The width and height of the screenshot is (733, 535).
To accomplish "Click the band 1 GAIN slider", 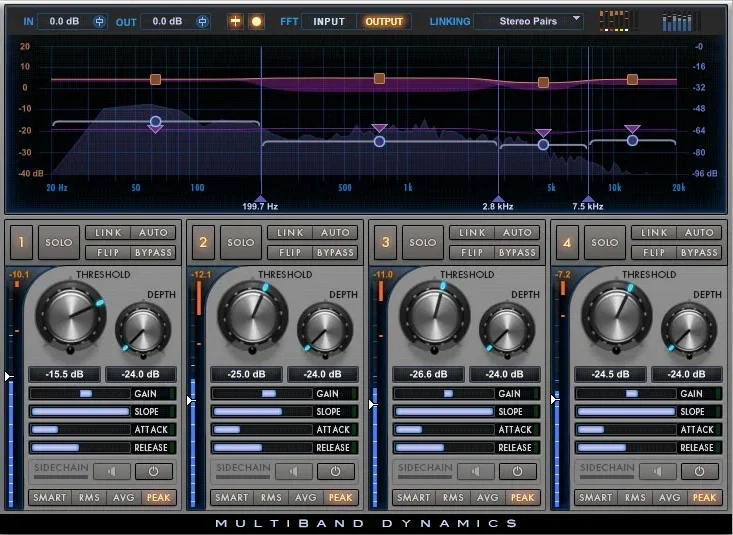I will click(80, 394).
